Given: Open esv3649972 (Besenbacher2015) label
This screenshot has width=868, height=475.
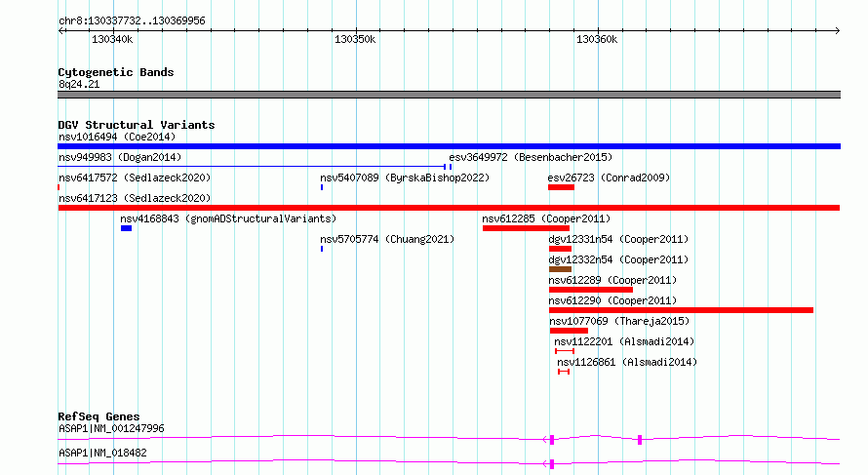Looking at the screenshot, I should point(531,157).
